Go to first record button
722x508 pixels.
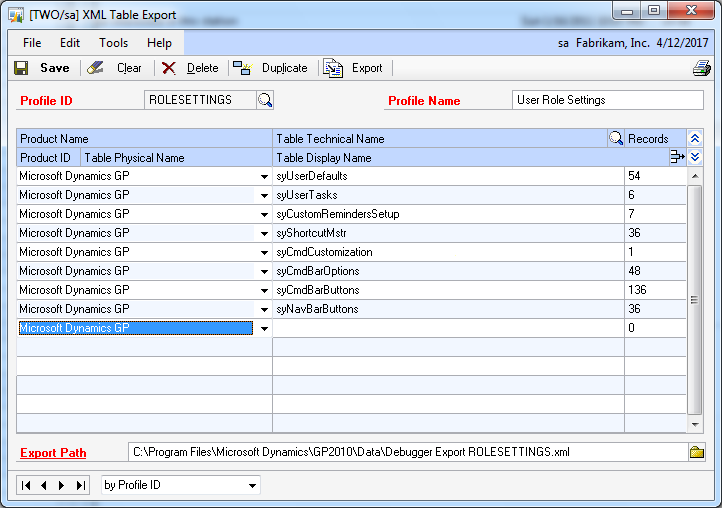26,485
